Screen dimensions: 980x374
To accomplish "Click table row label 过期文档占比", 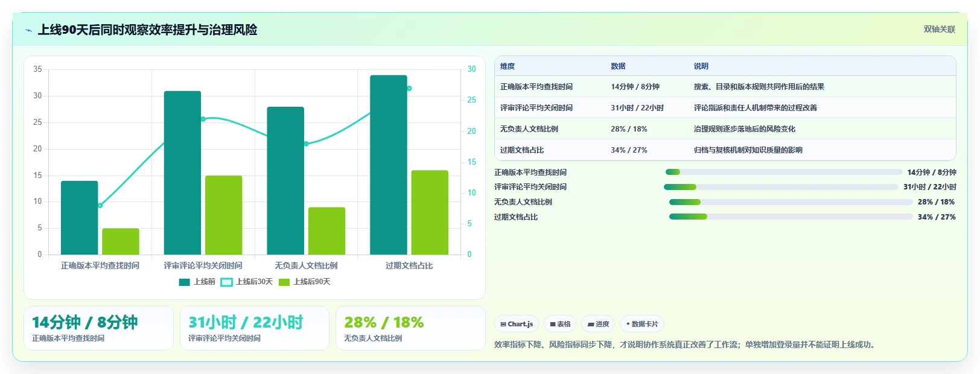I will point(522,150).
